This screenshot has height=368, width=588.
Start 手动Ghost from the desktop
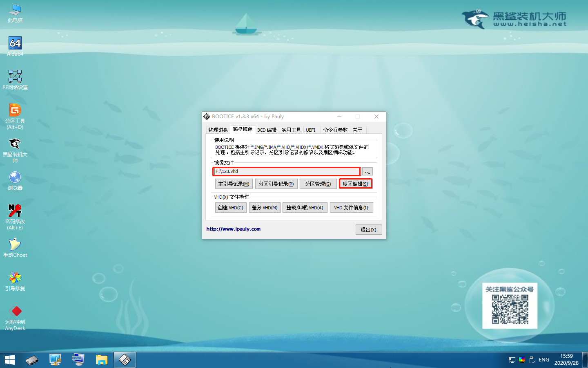coord(15,245)
